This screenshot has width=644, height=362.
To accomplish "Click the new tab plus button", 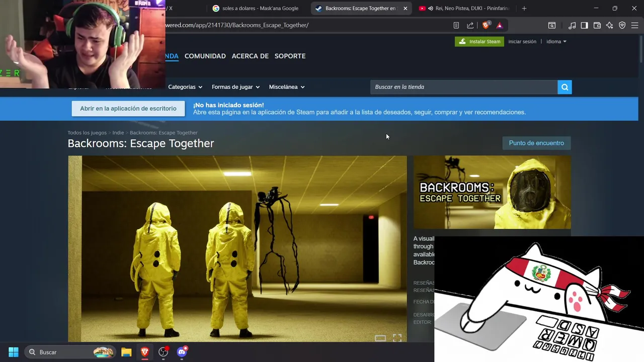I will (524, 8).
